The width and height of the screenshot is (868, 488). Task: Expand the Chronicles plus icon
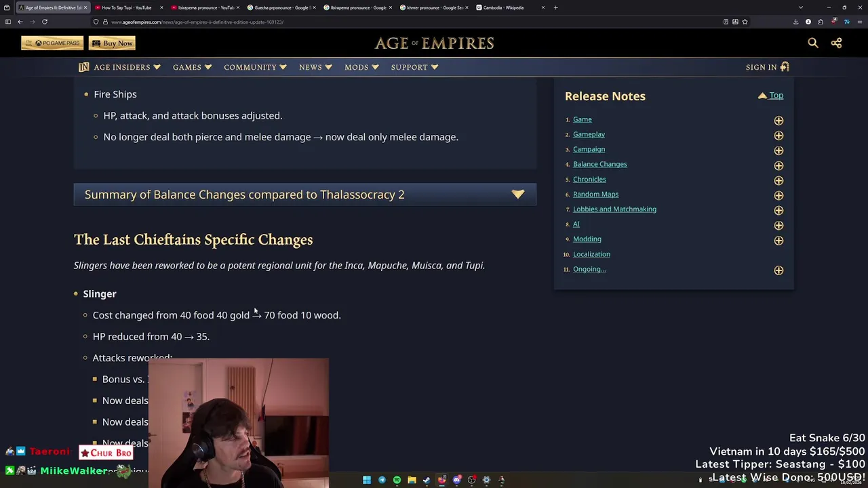pyautogui.click(x=778, y=180)
